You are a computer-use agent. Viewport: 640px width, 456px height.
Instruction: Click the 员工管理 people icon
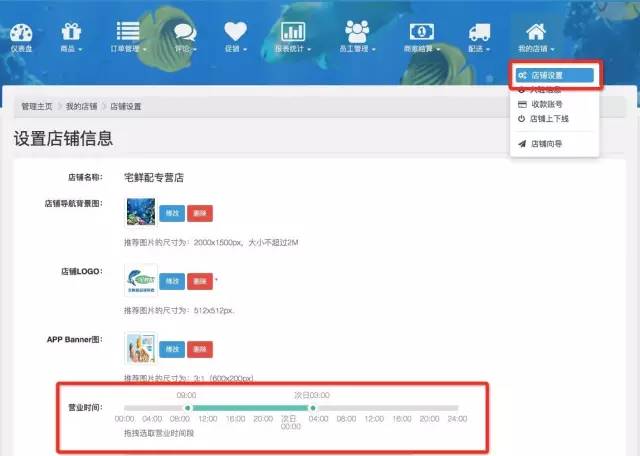357,31
